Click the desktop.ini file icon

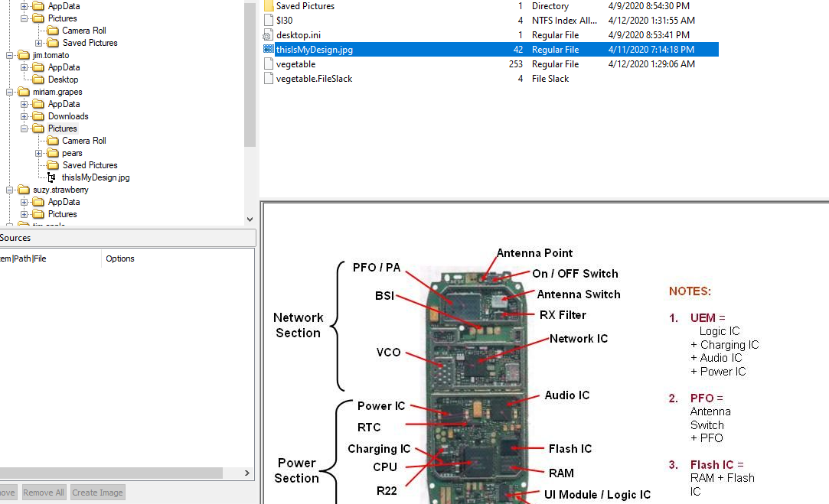(x=268, y=35)
